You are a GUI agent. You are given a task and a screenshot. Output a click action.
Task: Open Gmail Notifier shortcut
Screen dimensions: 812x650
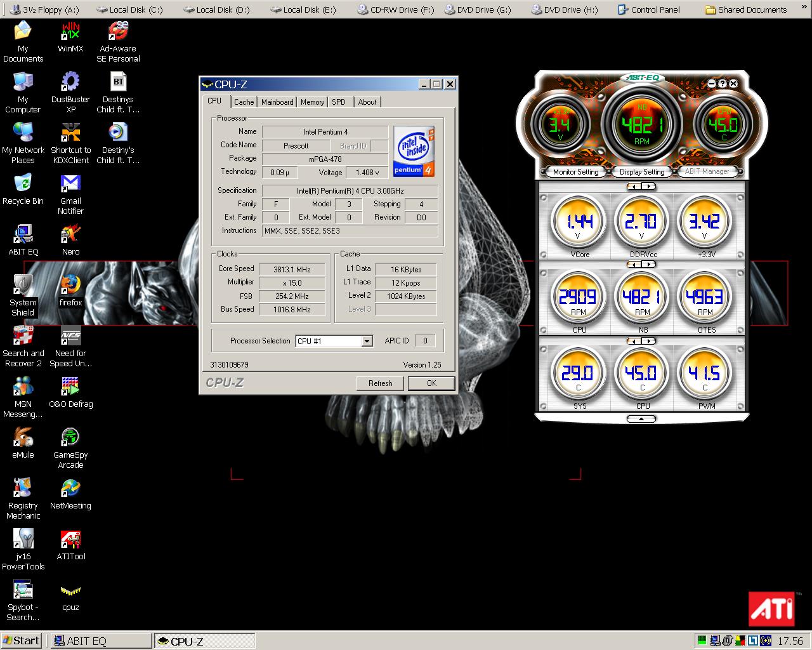point(70,194)
